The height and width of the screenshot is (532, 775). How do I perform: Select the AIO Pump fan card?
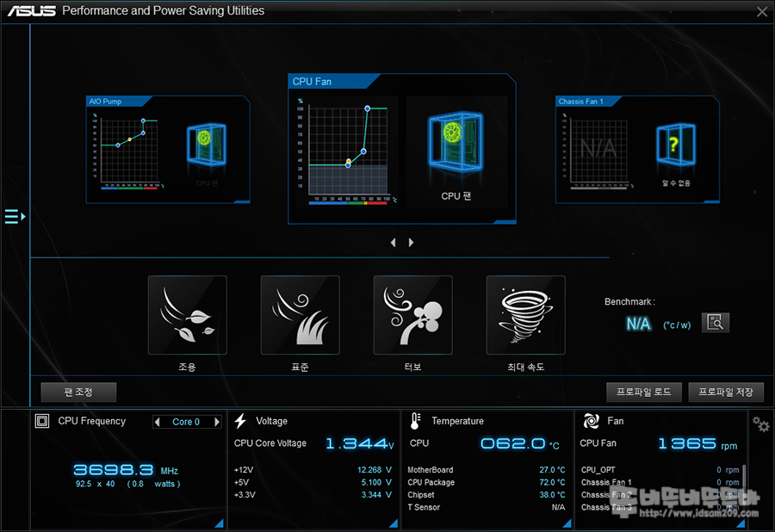tap(168, 150)
